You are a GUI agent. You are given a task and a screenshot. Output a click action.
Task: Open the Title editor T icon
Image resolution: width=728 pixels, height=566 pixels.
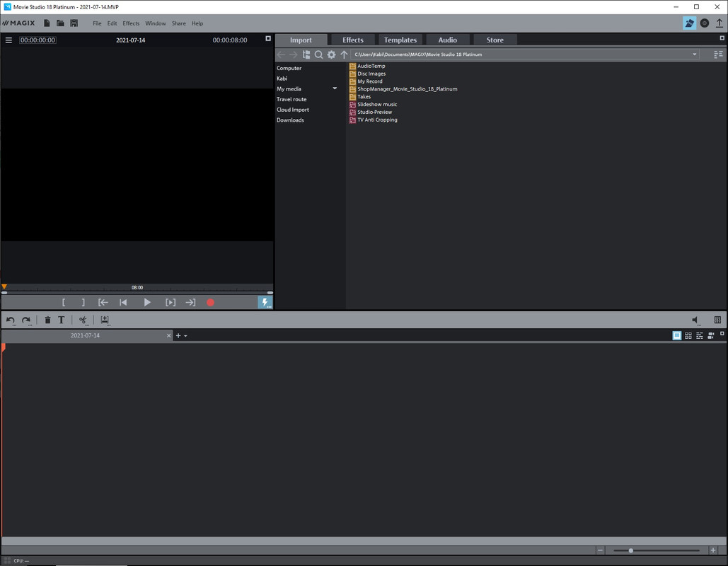(61, 320)
